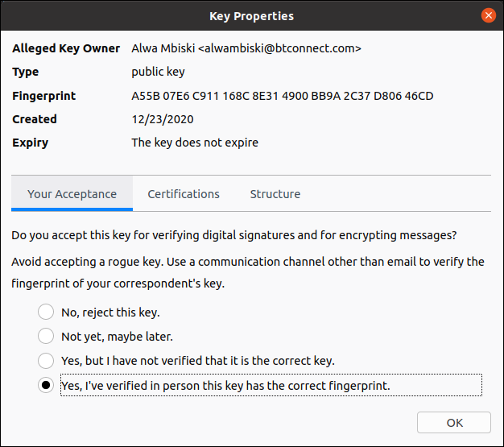Click the created date 12/23/2020
The image size is (504, 447).
tap(163, 119)
